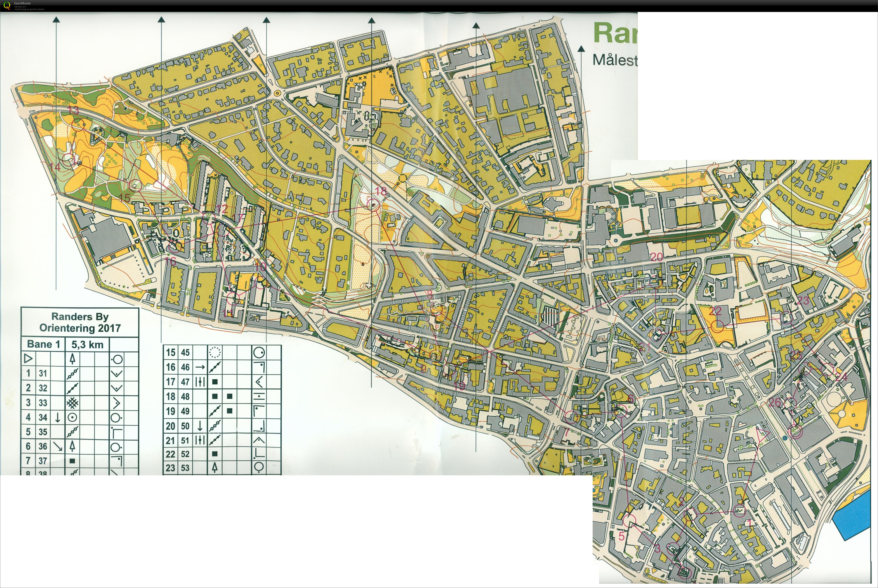Open the matstroeng.se/quickroute/en link

pyautogui.click(x=29, y=9)
